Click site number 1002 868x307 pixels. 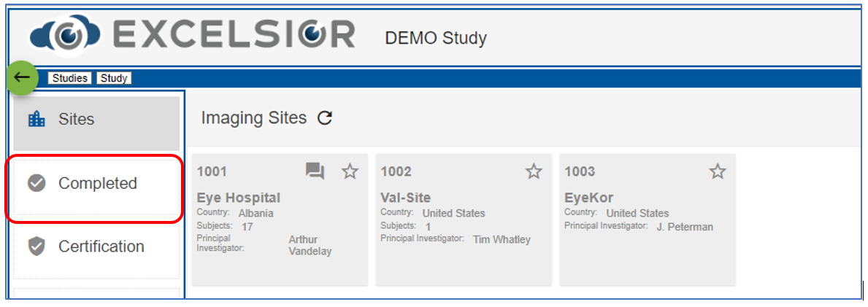tap(396, 171)
